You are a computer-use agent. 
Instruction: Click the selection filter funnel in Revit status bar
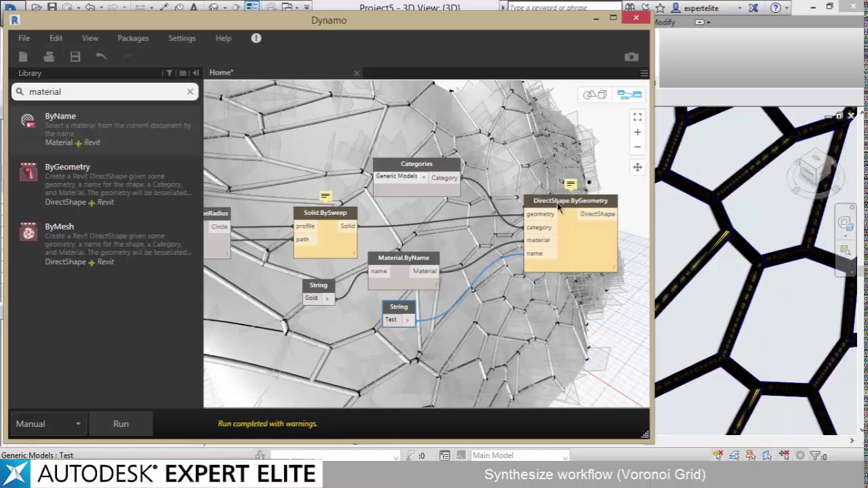pos(815,455)
